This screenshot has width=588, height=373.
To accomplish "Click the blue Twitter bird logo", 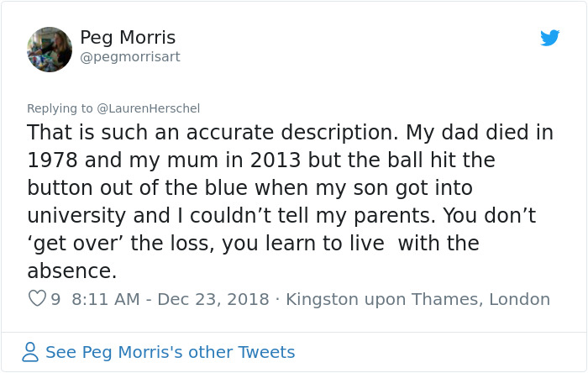I will 549,38.
